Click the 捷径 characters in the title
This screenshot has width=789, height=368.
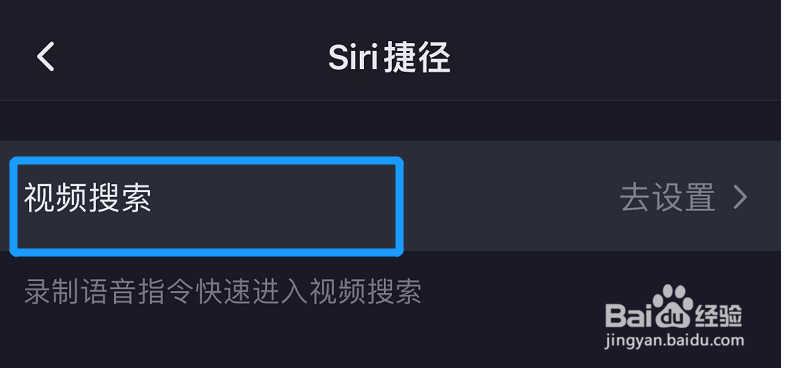[417, 57]
